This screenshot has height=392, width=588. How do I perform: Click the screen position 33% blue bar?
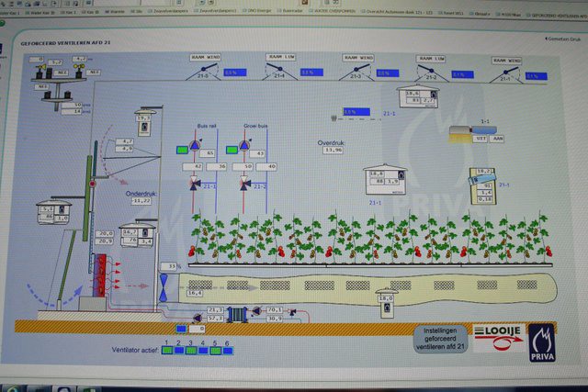[172, 266]
